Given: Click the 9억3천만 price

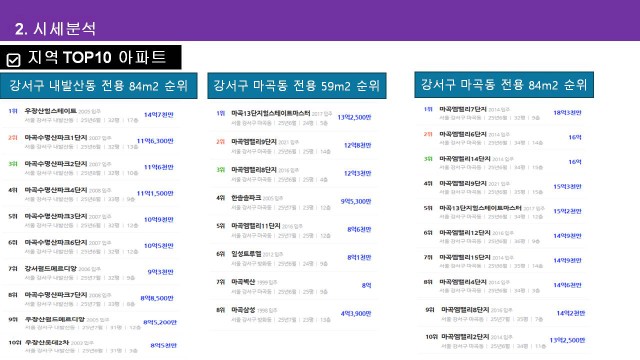Looking at the screenshot, I should tap(160, 272).
